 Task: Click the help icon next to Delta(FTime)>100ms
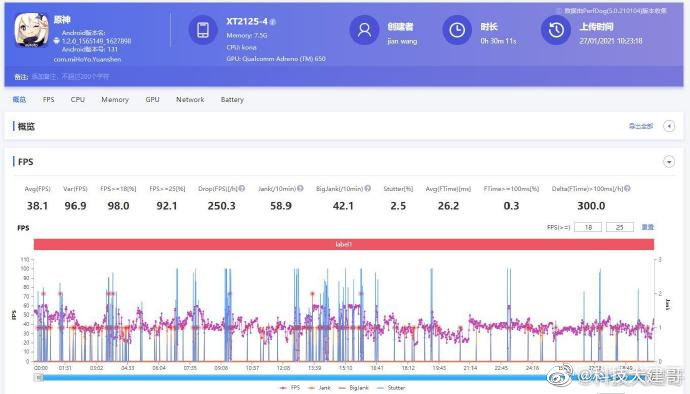click(627, 188)
